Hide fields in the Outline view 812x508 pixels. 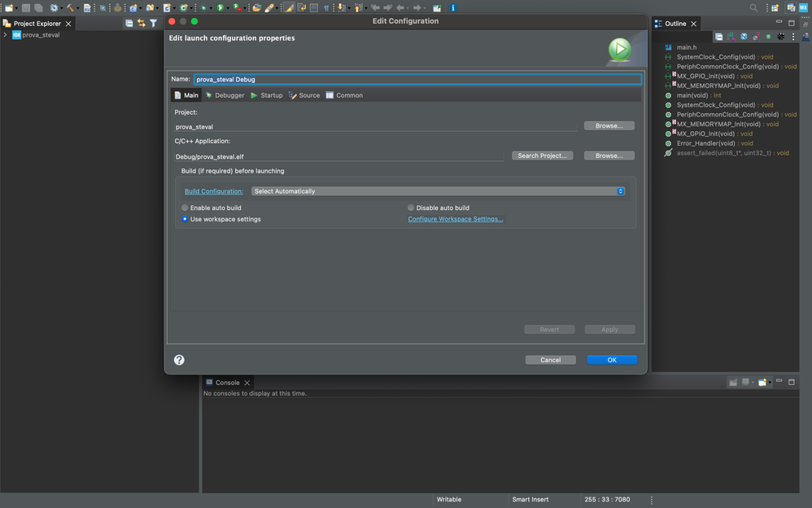click(x=743, y=36)
